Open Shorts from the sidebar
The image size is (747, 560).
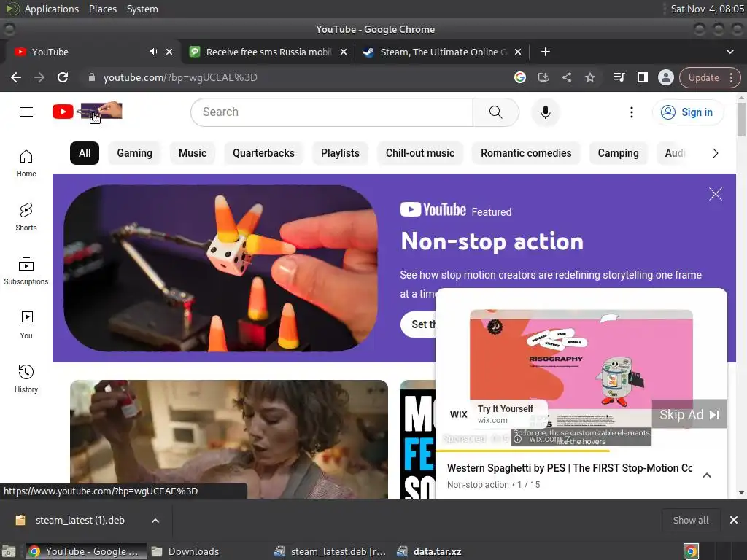[x=26, y=217]
